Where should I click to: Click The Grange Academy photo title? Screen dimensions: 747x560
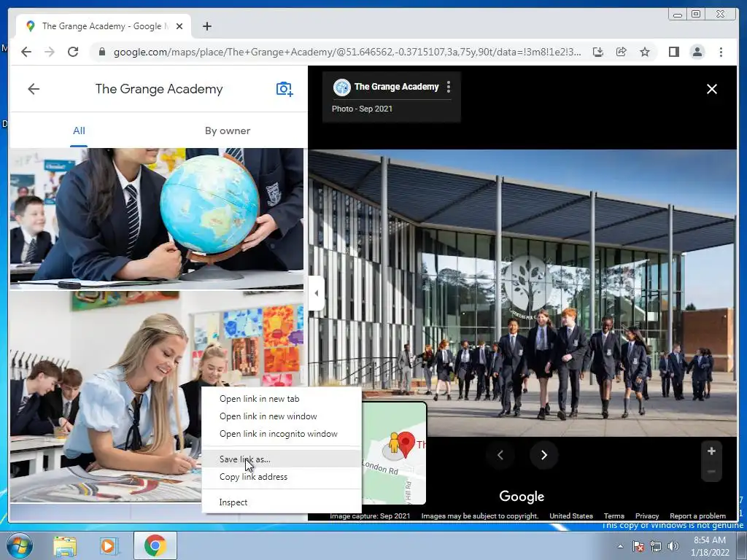click(396, 87)
